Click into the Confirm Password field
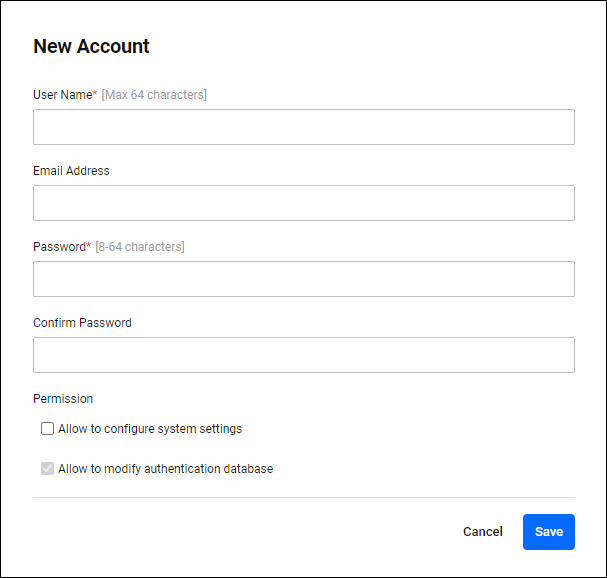 pos(303,355)
